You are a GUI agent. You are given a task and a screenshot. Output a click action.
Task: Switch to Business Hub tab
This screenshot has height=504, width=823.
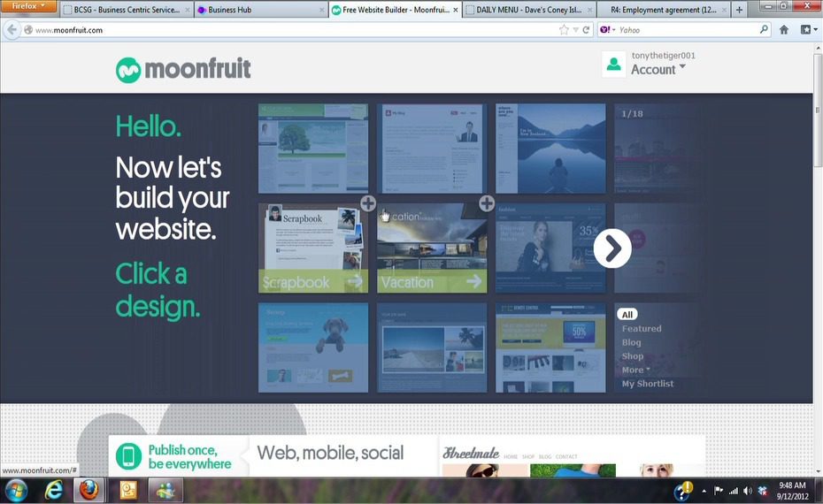pyautogui.click(x=260, y=10)
